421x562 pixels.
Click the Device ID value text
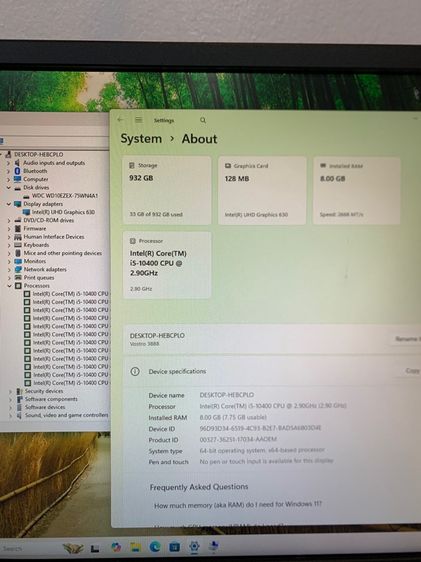coord(260,428)
